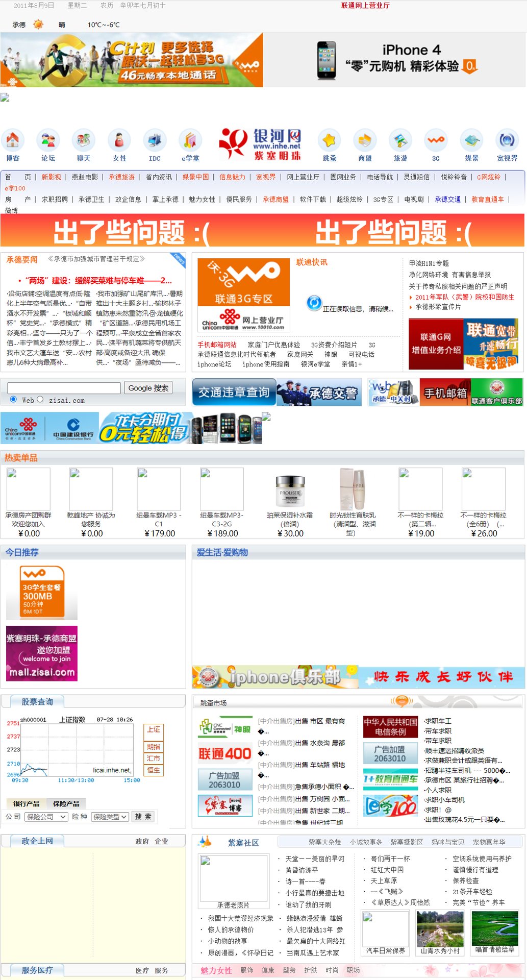This screenshot has width=527, height=980.
Task: Click the sunny weather icon for 承德
Action: click(x=38, y=24)
